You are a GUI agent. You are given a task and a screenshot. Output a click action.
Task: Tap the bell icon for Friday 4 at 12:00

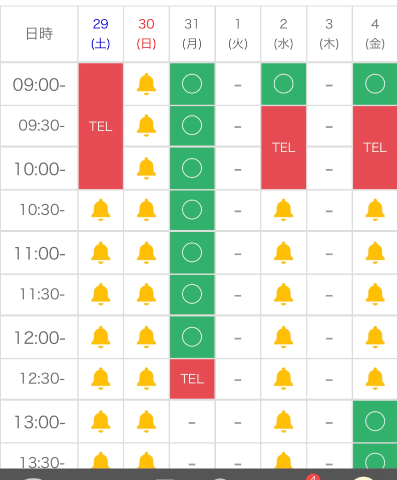tap(375, 337)
